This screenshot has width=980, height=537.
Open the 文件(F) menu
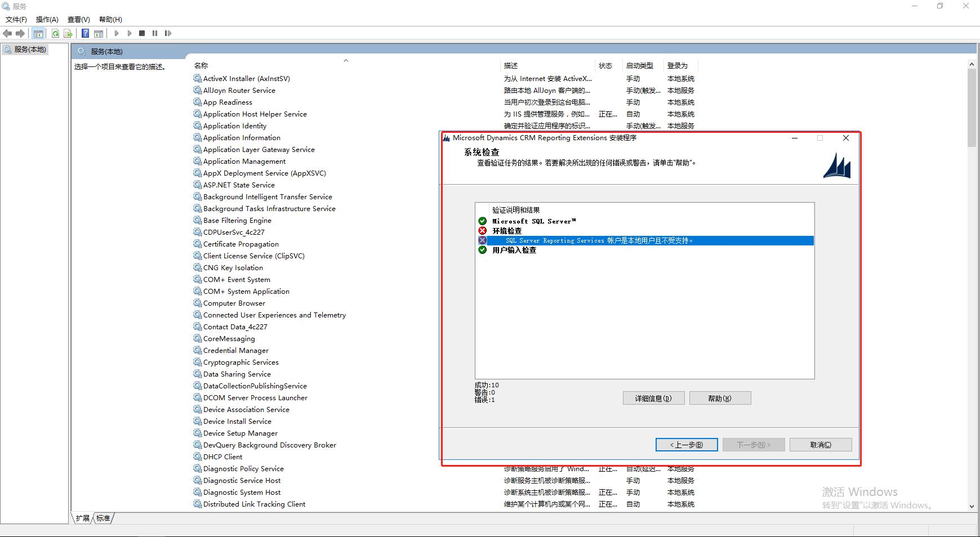16,19
